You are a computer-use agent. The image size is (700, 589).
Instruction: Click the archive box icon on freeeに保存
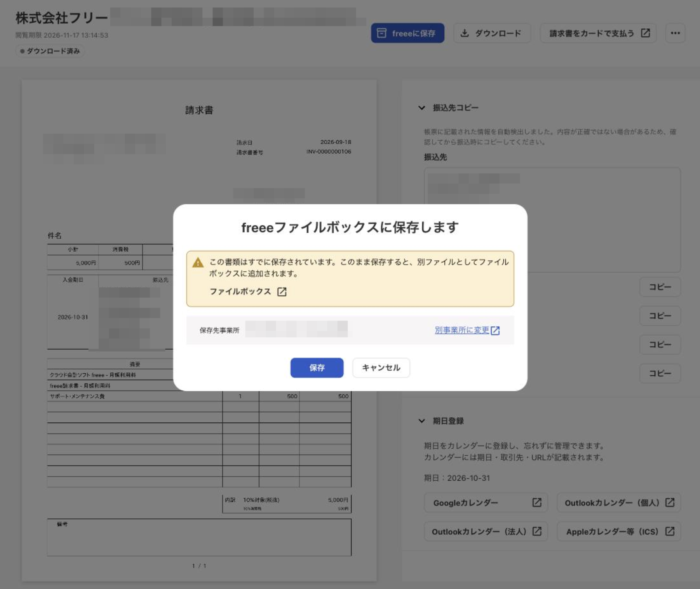click(x=382, y=33)
